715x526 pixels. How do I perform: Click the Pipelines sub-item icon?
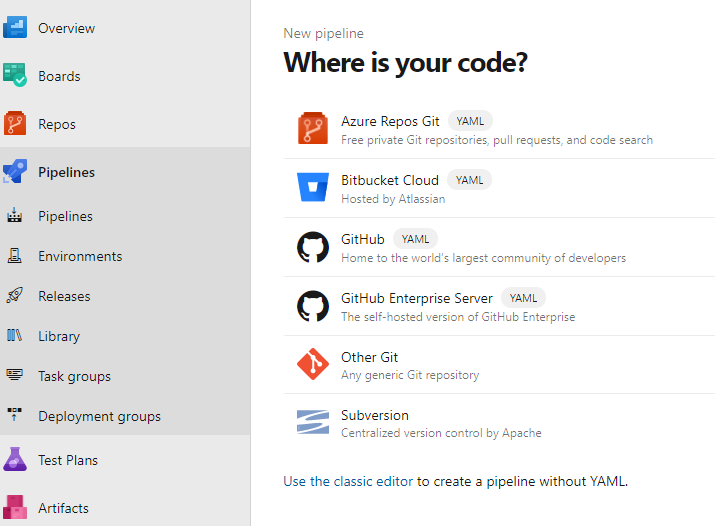[15, 215]
